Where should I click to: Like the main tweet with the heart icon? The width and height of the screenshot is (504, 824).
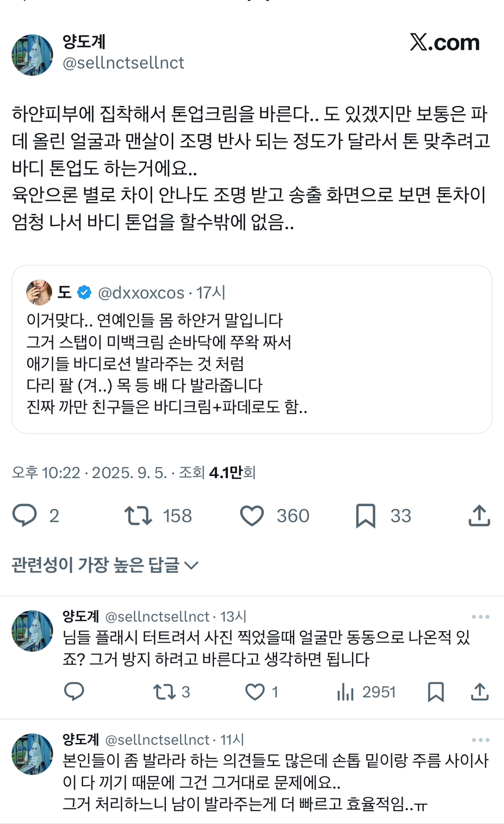[252, 515]
